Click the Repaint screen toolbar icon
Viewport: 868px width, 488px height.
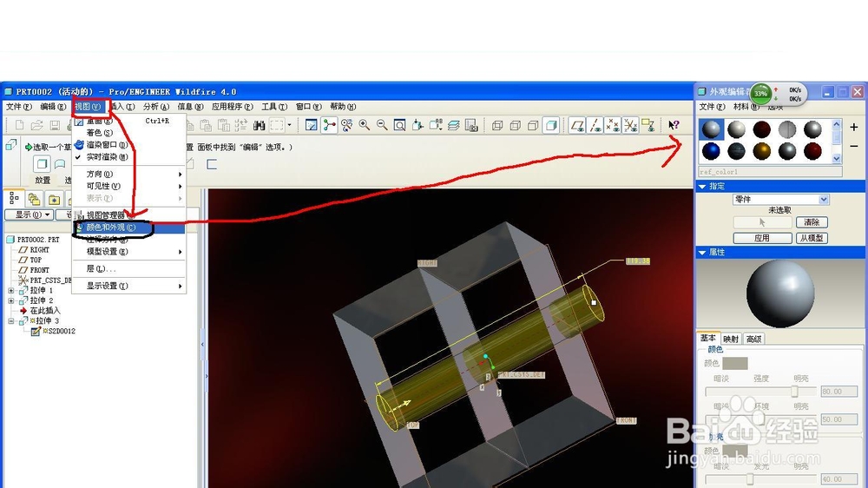point(312,126)
